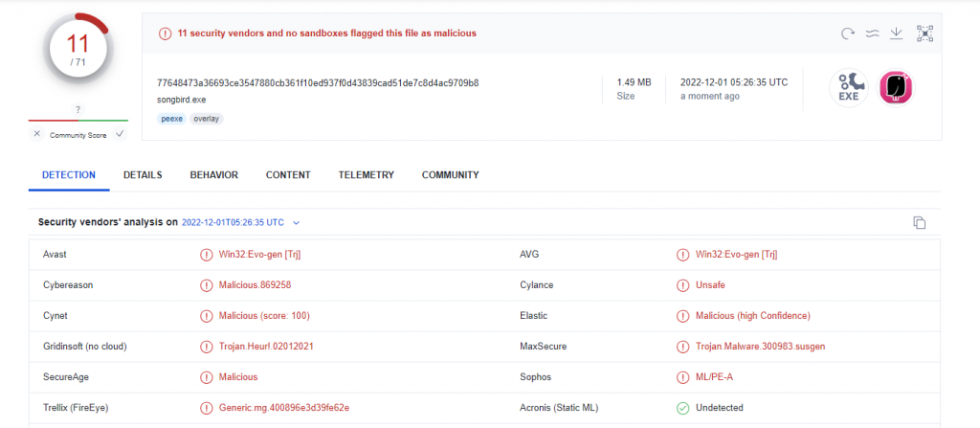Open the graph icon in the top-right corner

coord(924,34)
